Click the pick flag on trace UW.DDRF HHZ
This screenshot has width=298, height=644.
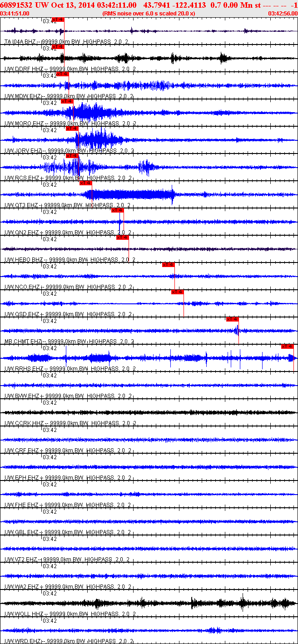coord(58,47)
